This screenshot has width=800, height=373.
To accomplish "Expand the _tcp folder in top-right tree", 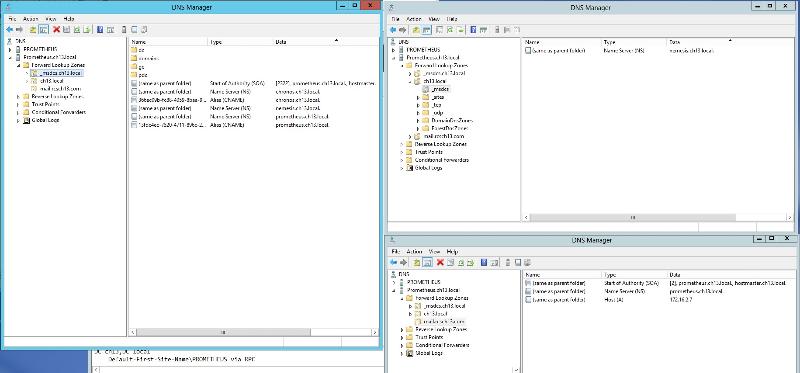I will 418,105.
